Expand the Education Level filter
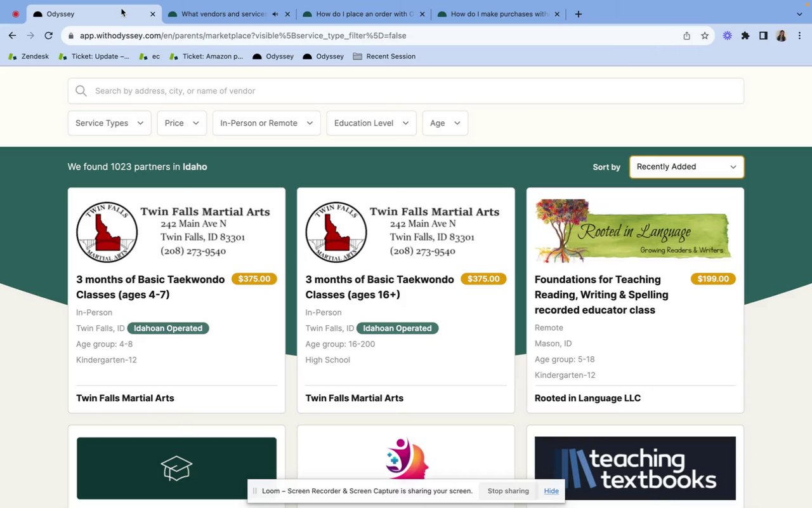This screenshot has height=508, width=812. point(371,123)
